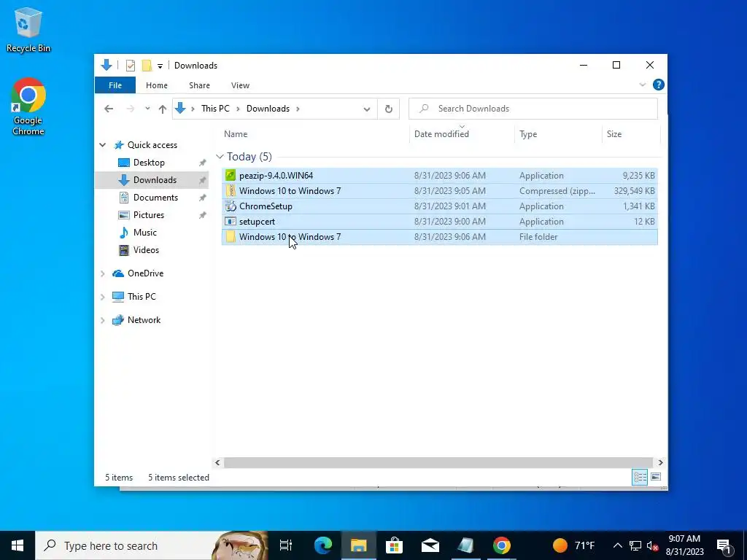Switch to Large icons view layout
Viewport: 747px width, 560px height.
point(656,477)
